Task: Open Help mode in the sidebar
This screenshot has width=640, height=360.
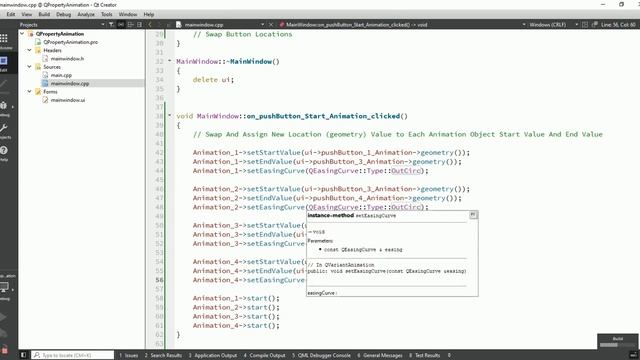Action: pos(4,153)
